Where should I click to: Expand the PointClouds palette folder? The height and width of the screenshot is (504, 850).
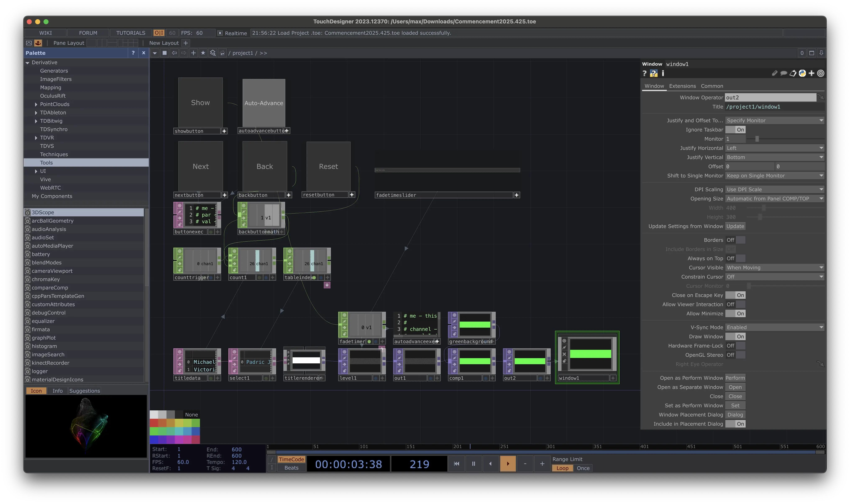(36, 104)
